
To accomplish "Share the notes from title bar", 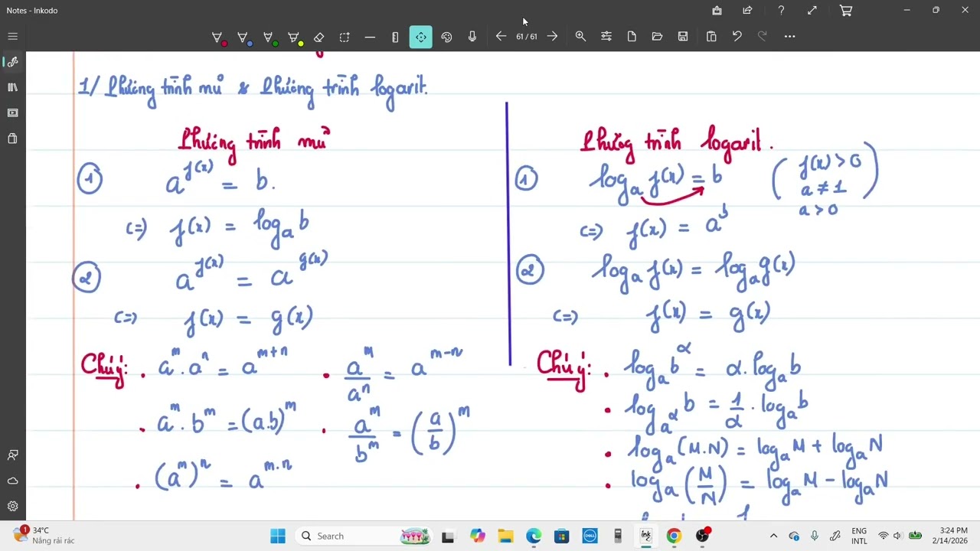I will pos(747,11).
